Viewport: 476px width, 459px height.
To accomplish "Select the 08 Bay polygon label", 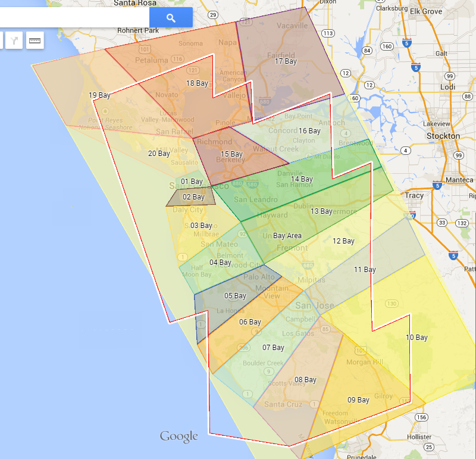I will (x=305, y=380).
